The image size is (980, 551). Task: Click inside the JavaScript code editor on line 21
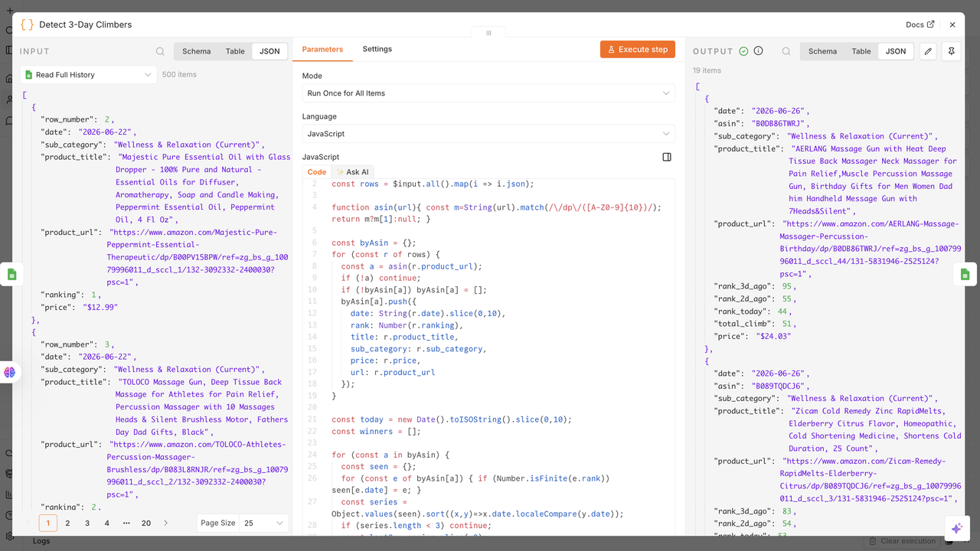click(x=452, y=419)
